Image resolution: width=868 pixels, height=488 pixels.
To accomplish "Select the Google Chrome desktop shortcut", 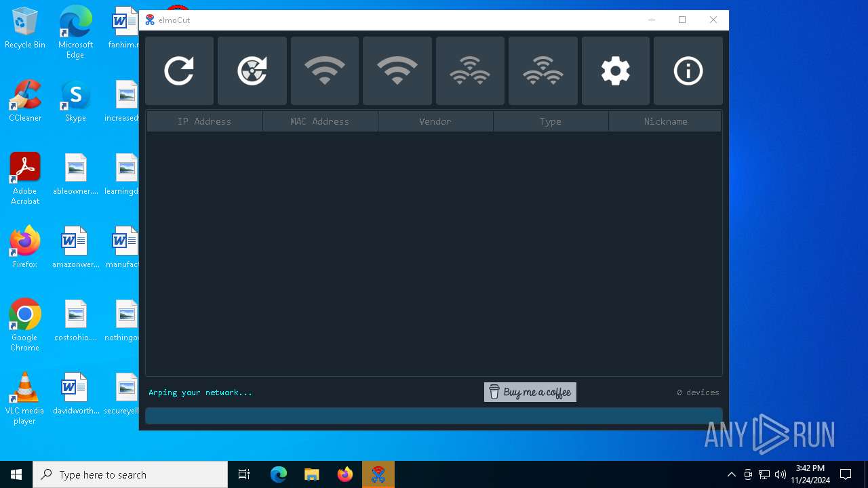I will [25, 325].
